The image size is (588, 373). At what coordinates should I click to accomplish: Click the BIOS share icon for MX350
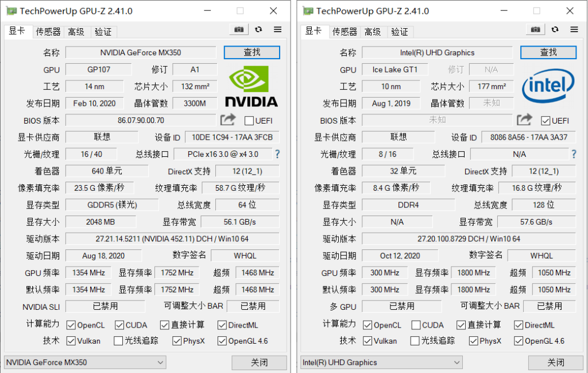(228, 120)
